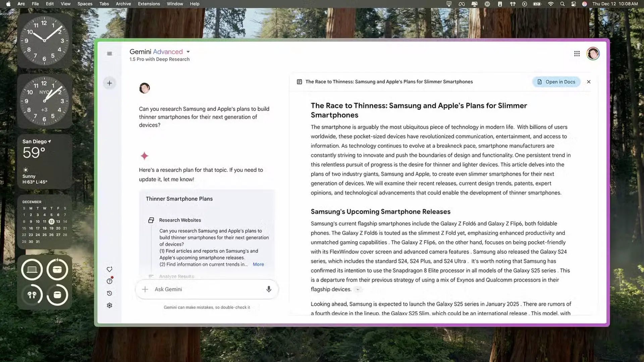Open the Extensions menu
Viewport: 644px width, 362px height.
click(149, 4)
